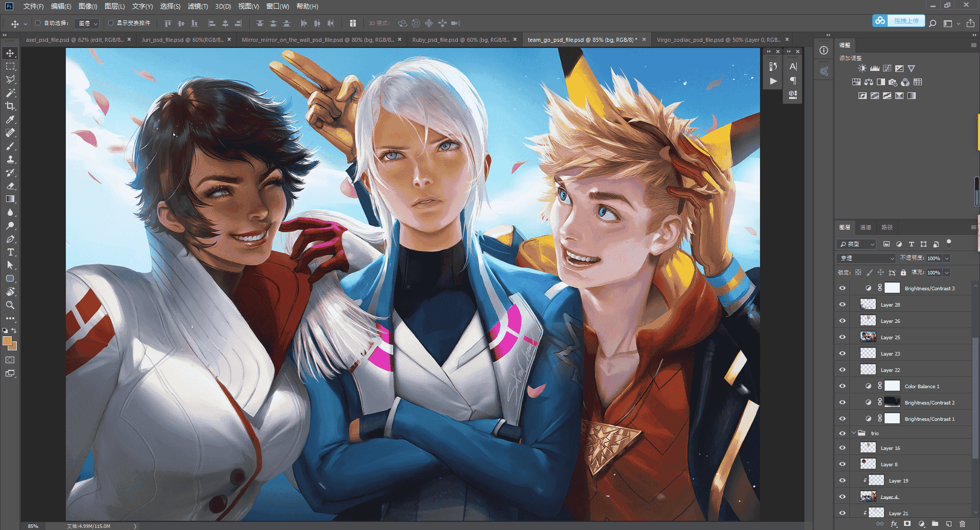
Task: Create a new group with folder icon
Action: pos(935,523)
